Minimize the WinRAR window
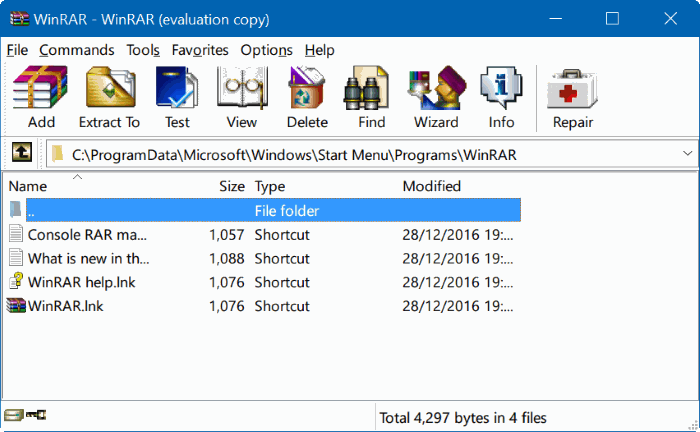Viewport: 700px width, 432px height. click(555, 19)
